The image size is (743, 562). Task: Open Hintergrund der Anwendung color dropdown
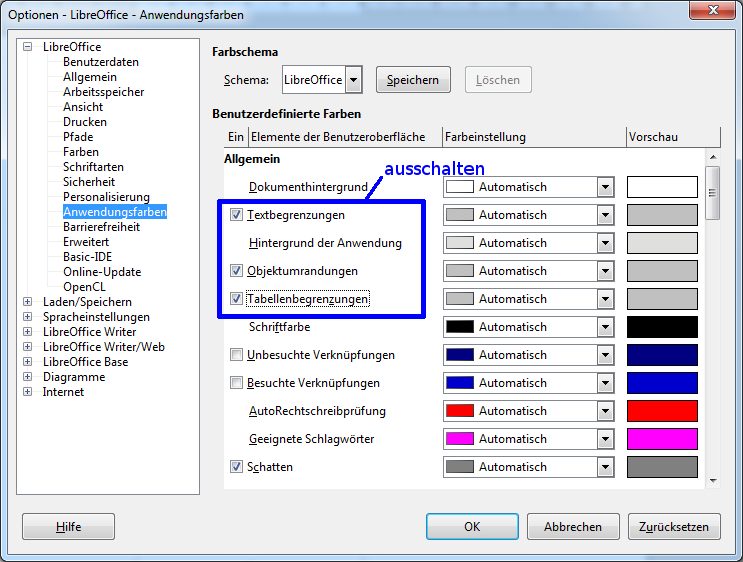[605, 243]
